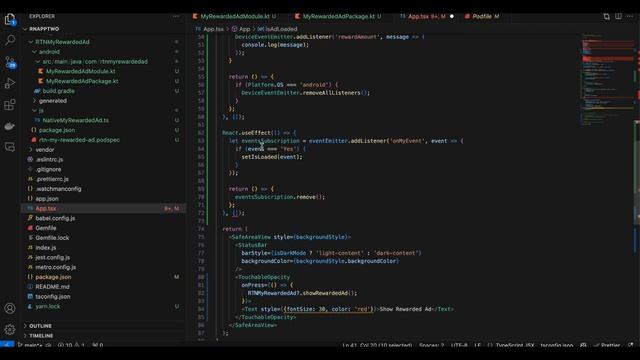
Task: Open README.md file
Action: click(52, 287)
